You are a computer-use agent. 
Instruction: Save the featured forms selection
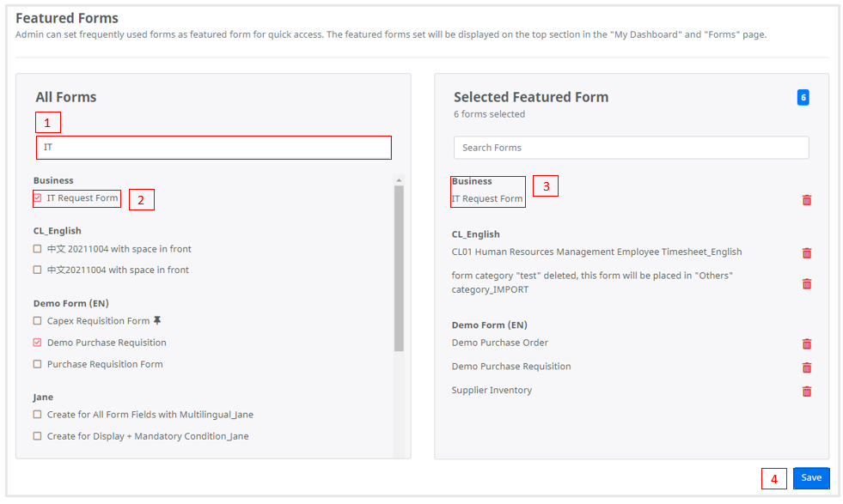810,477
